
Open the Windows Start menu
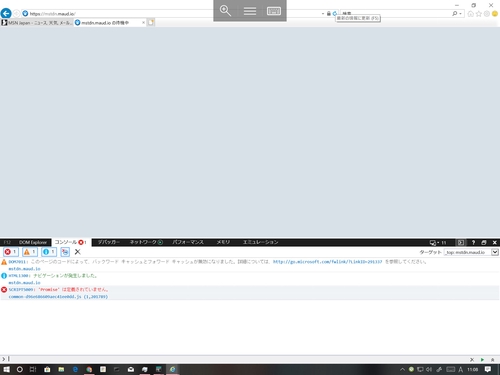pos(6,369)
